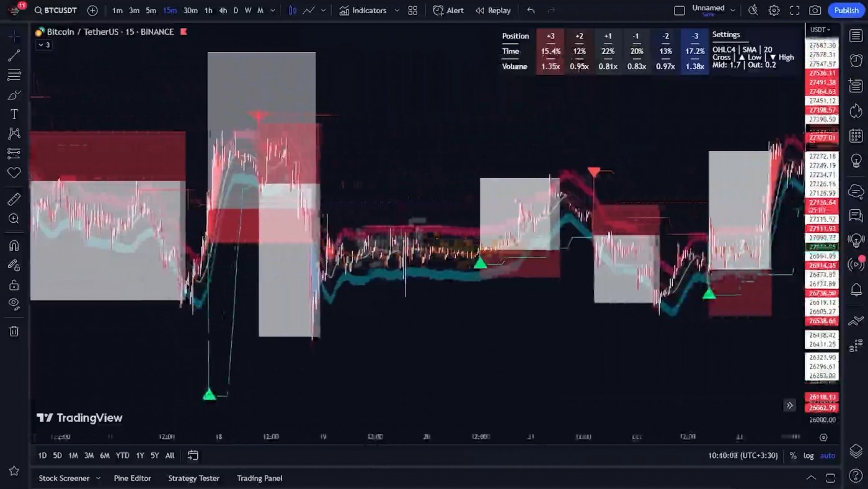Expand the timeframe list dropdown
Image resolution: width=868 pixels, height=489 pixels.
272,11
